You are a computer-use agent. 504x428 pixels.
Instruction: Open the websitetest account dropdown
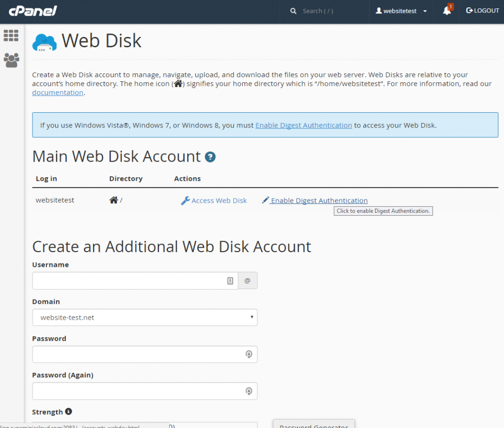pos(401,10)
